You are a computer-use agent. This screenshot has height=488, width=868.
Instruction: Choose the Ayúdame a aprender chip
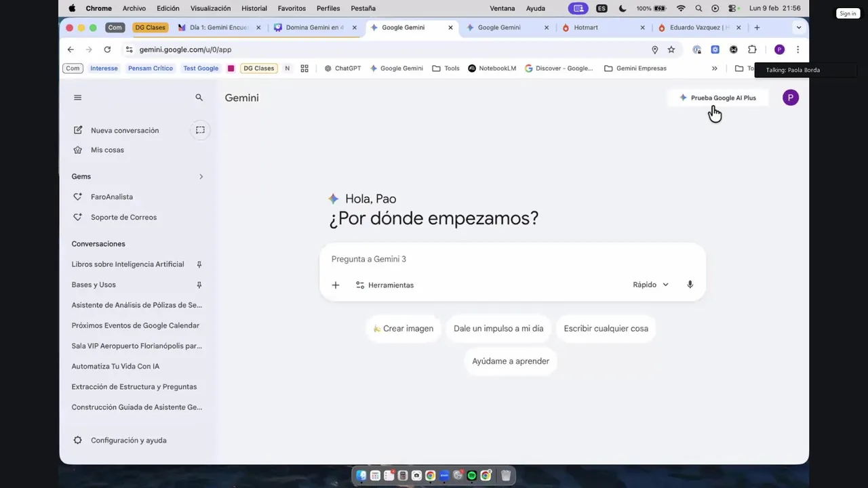511,361
